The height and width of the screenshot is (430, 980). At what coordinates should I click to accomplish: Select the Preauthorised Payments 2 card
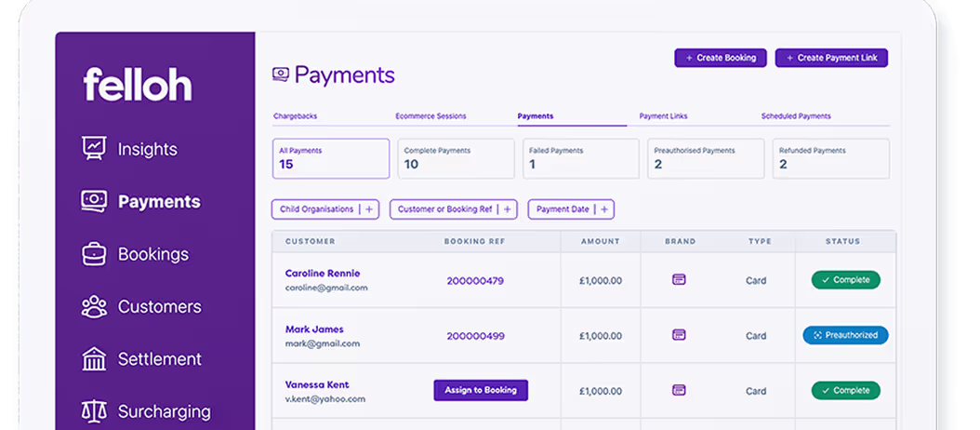click(706, 158)
